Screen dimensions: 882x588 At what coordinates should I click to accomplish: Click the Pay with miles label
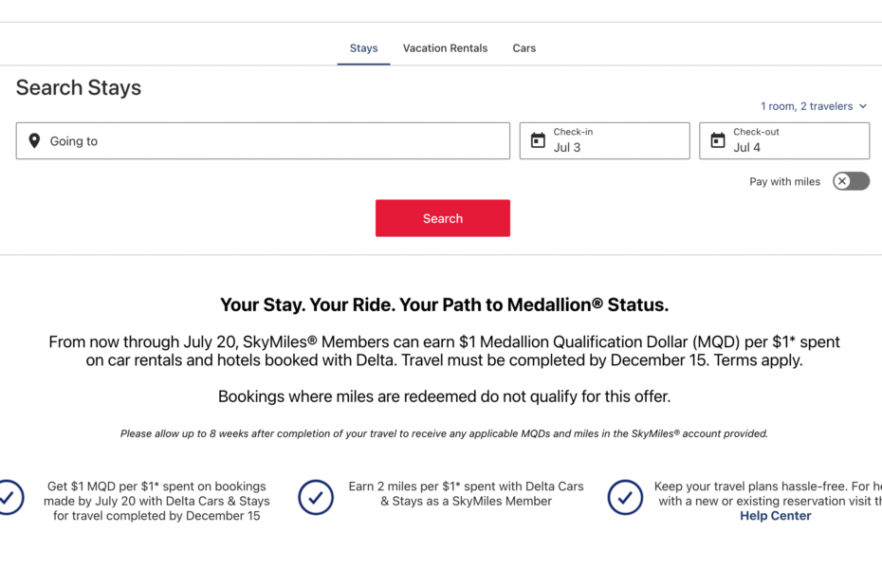click(x=784, y=182)
